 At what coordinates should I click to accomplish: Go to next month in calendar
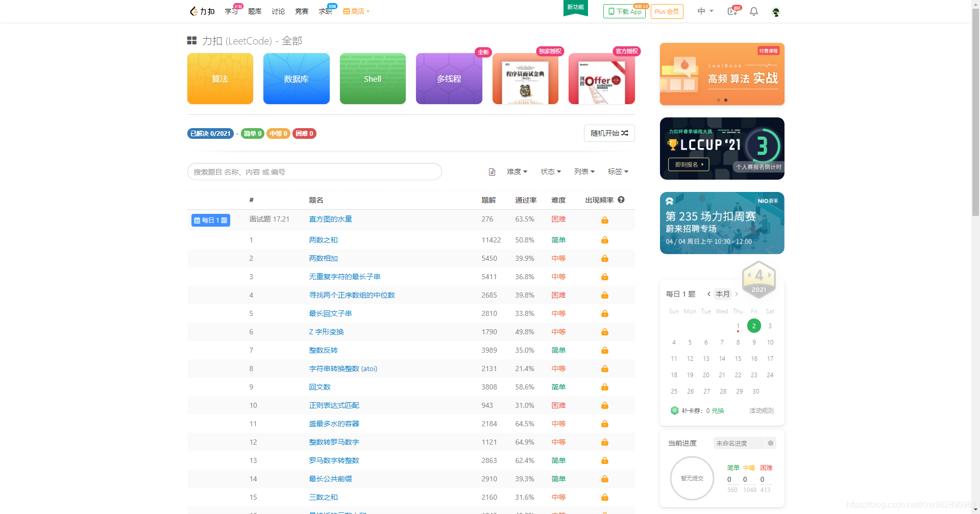737,294
